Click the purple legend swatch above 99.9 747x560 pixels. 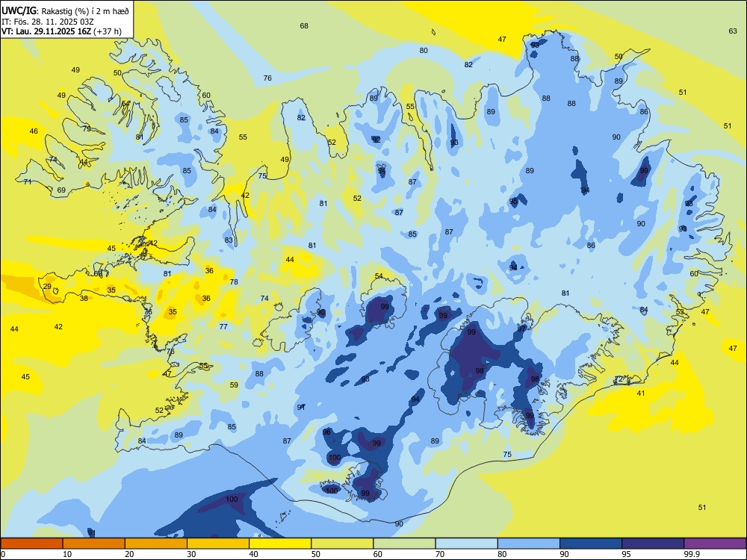[715, 544]
